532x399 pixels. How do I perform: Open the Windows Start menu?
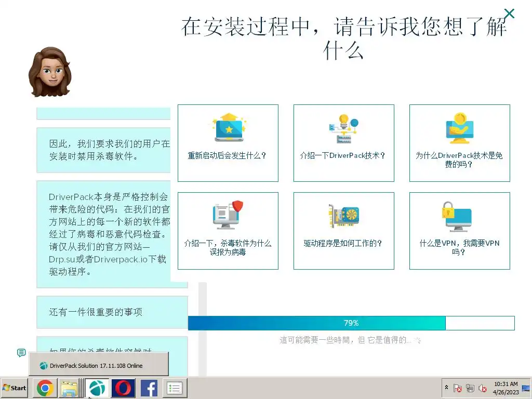point(14,388)
